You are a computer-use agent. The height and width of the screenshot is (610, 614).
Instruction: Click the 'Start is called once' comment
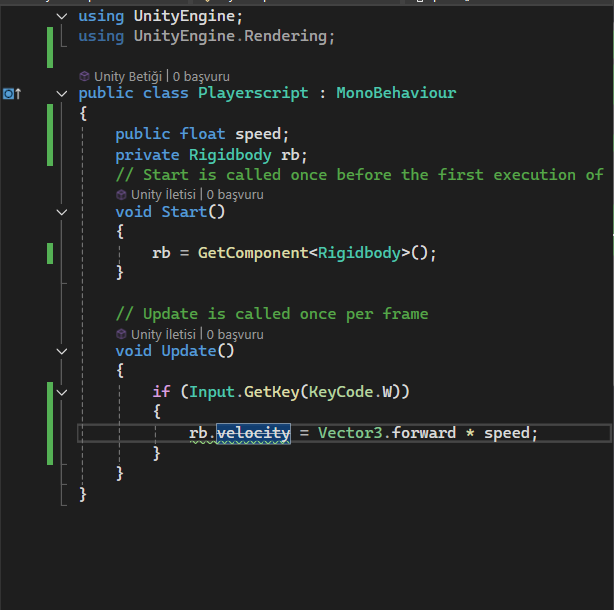click(x=359, y=175)
